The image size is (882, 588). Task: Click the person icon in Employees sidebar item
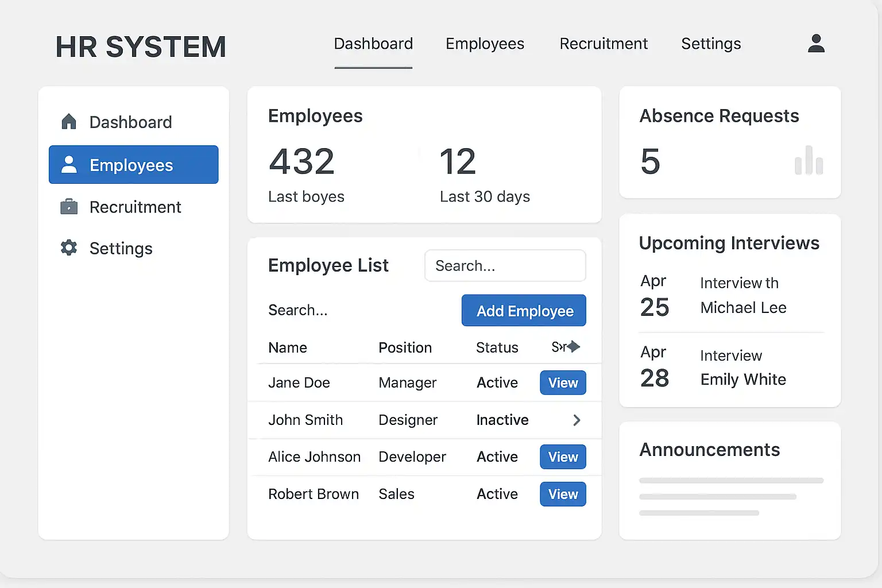coord(69,165)
